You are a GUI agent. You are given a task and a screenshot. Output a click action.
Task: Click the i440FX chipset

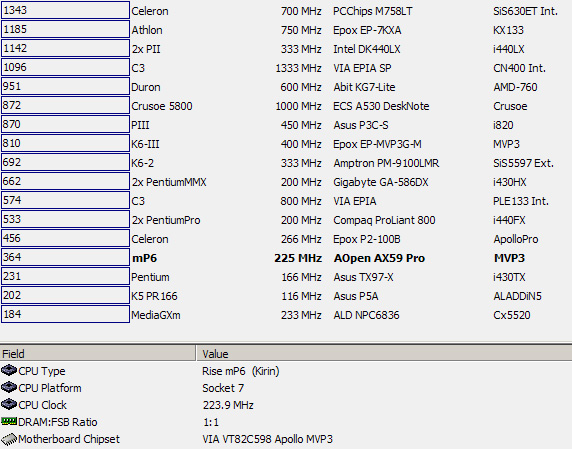tap(509, 220)
